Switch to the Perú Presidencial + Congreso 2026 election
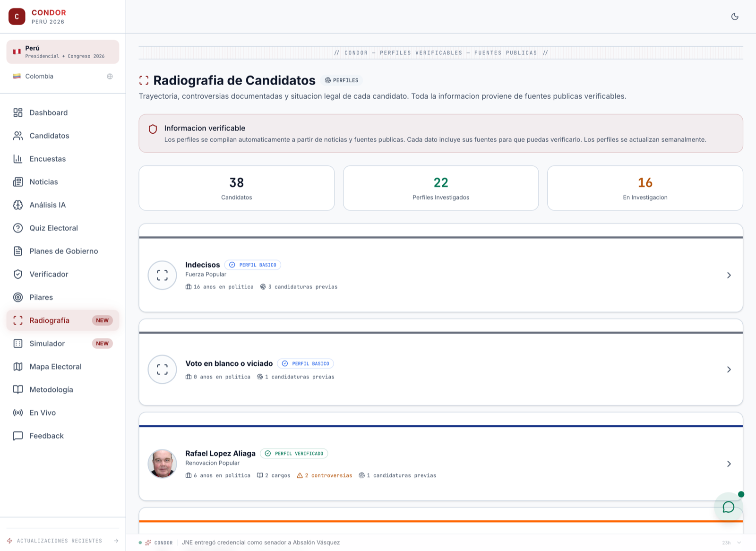The width and height of the screenshot is (756, 551). (63, 52)
